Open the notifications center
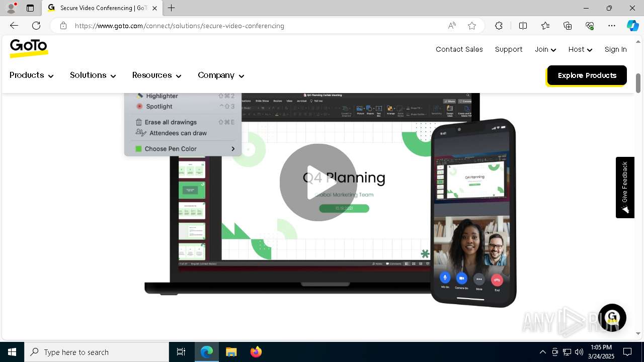 627,352
